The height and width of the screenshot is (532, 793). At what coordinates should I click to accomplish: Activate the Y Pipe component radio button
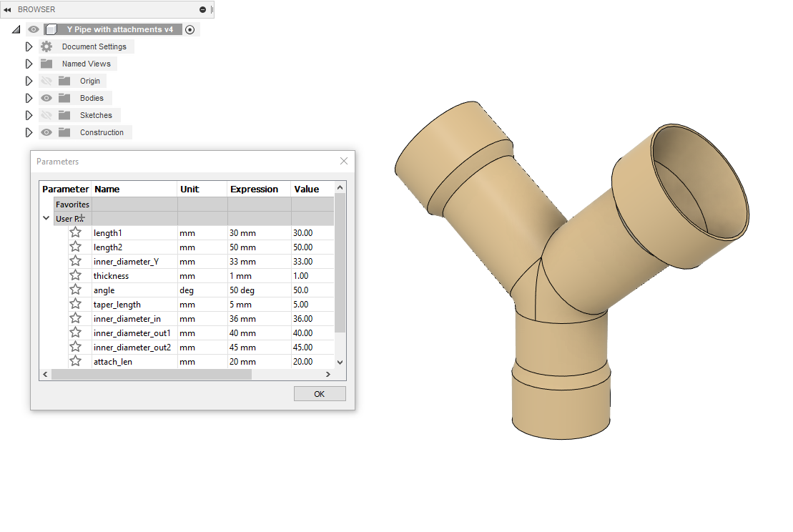(x=189, y=30)
